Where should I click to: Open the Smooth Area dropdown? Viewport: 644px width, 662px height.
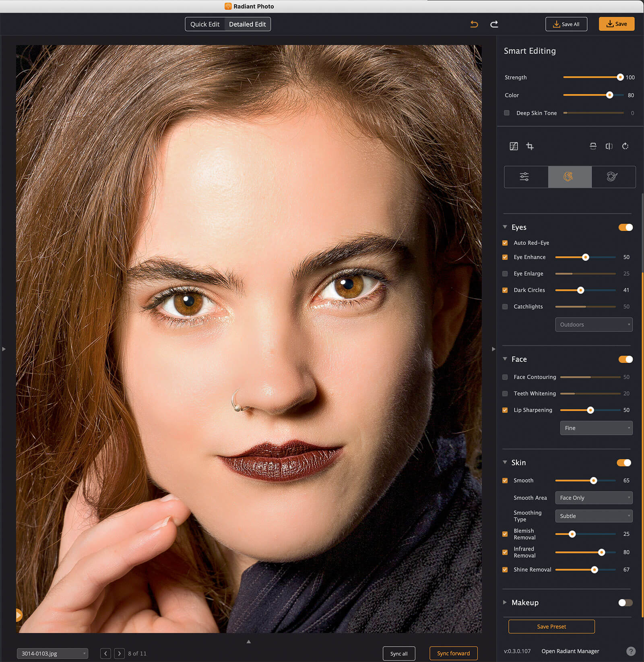tap(593, 498)
